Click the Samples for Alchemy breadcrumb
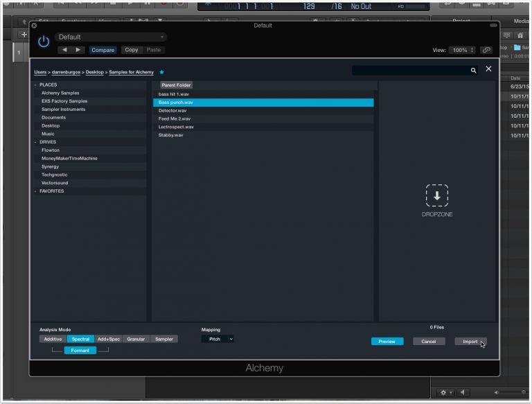The width and height of the screenshot is (532, 404). 131,72
